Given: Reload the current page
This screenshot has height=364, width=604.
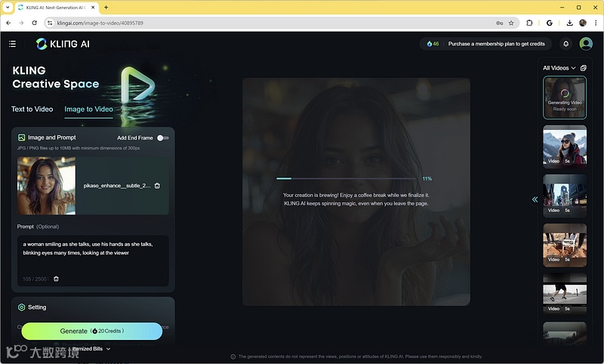Looking at the screenshot, I should pos(34,23).
